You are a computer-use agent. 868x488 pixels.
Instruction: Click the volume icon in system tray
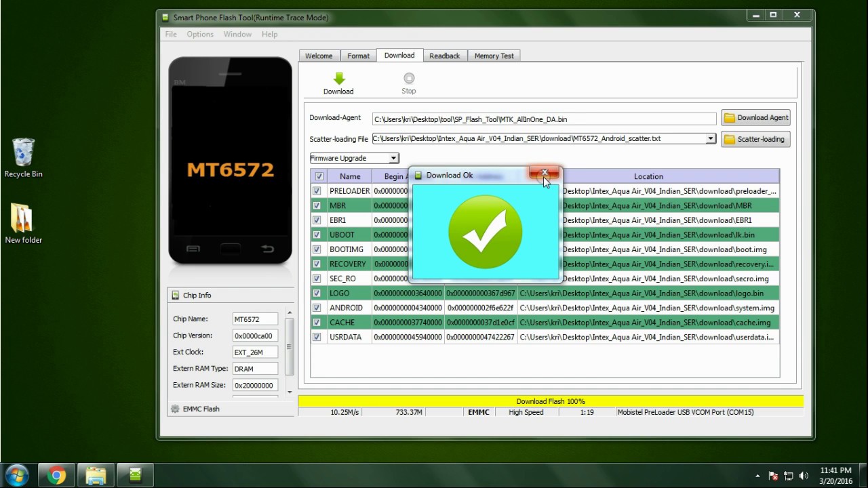pos(804,476)
